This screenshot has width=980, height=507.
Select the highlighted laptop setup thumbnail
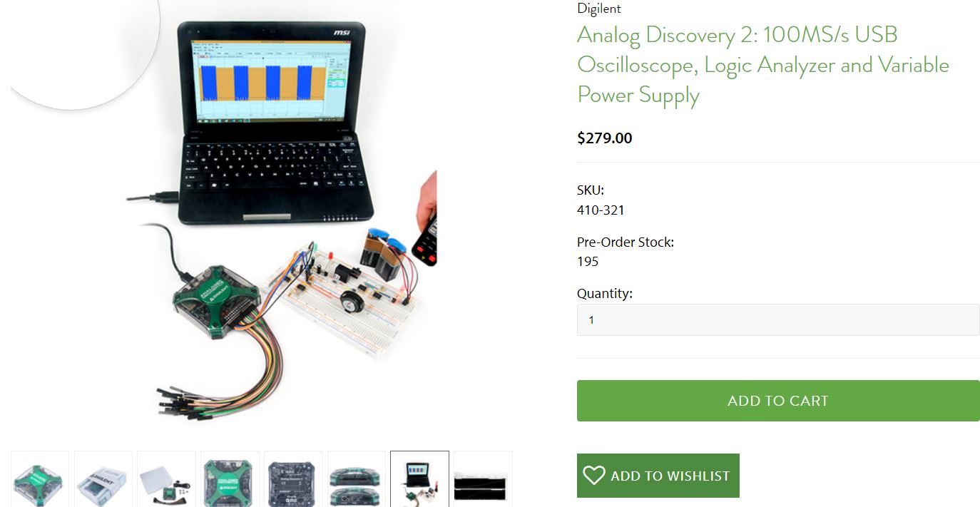point(419,478)
